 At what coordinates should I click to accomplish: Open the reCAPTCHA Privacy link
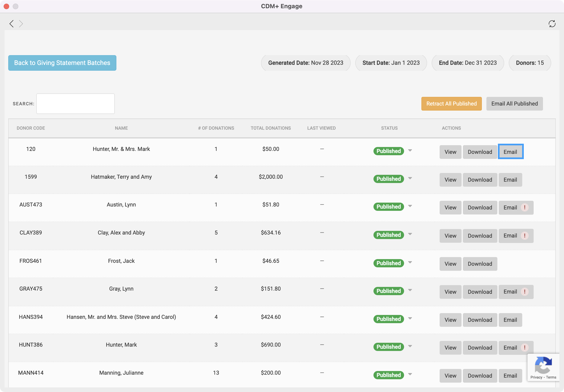[x=536, y=377]
